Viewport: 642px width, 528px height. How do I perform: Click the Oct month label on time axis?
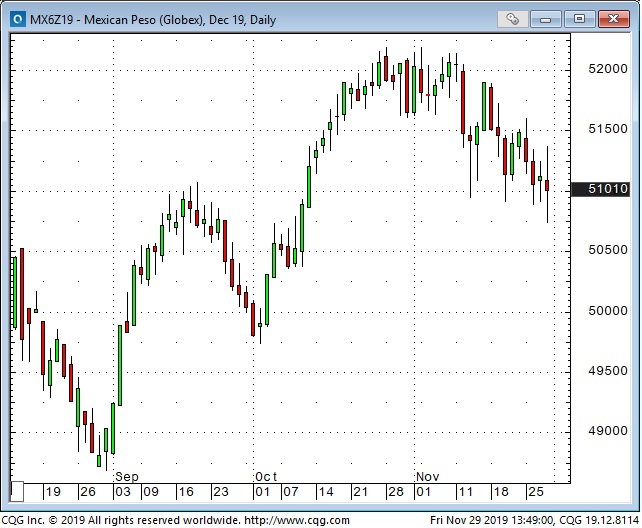point(266,477)
